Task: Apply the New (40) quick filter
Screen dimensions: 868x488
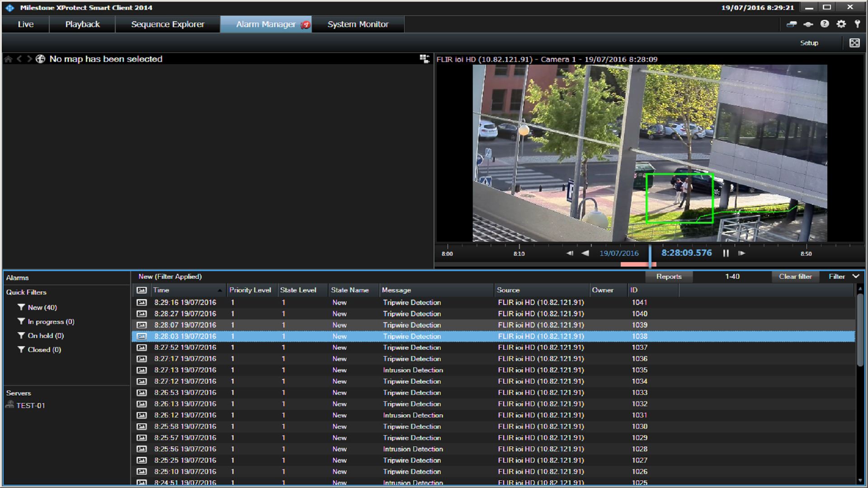Action: pos(42,308)
